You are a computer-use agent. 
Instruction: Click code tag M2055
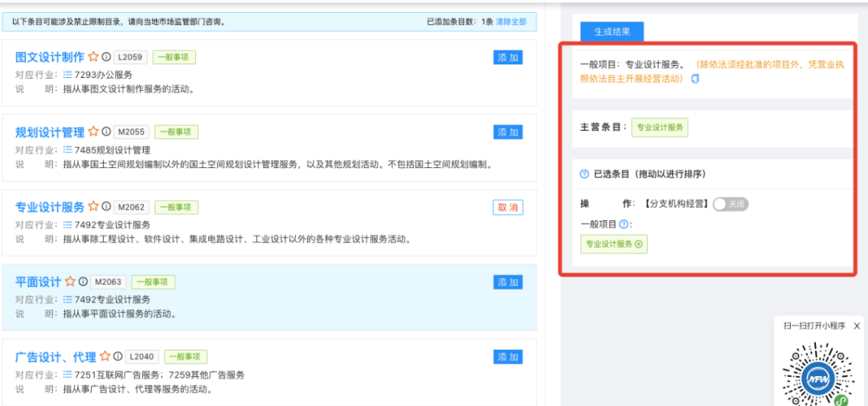pos(131,132)
